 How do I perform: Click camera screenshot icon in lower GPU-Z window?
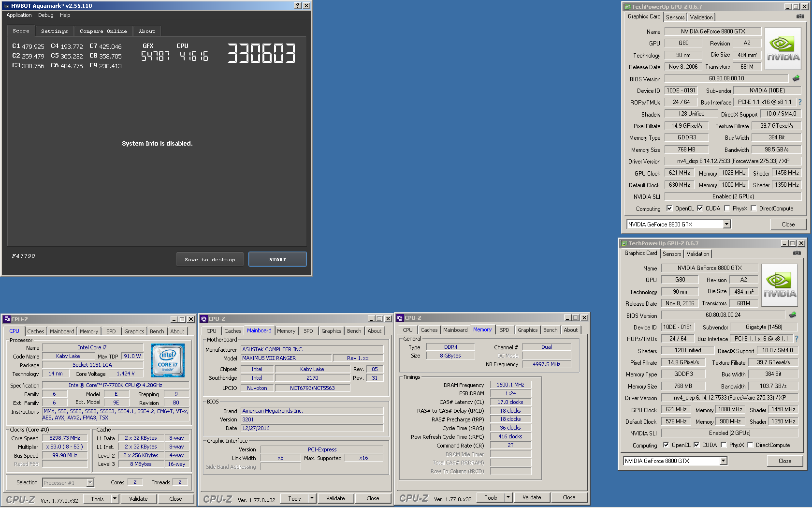797,253
